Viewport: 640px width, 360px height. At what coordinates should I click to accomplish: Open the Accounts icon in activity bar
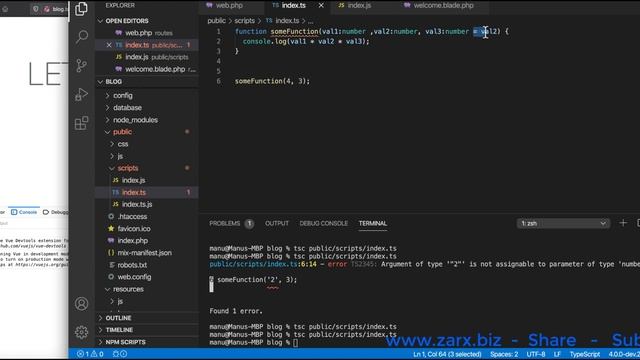point(81,304)
